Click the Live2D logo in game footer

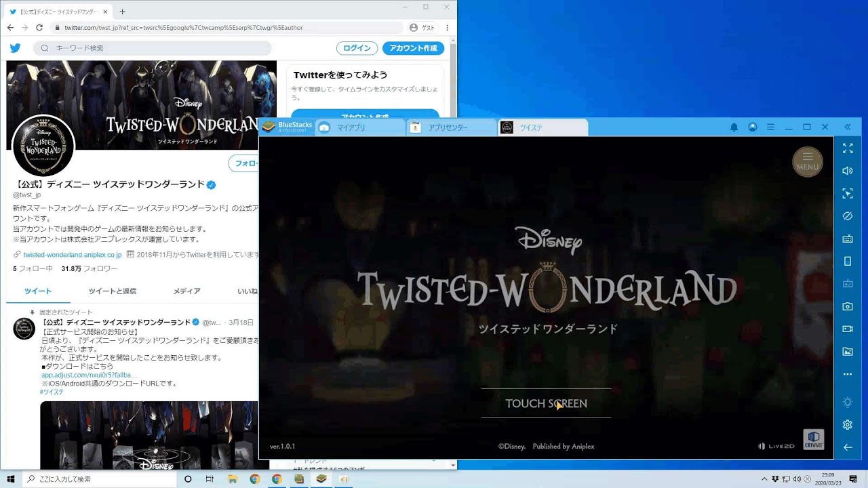(776, 446)
